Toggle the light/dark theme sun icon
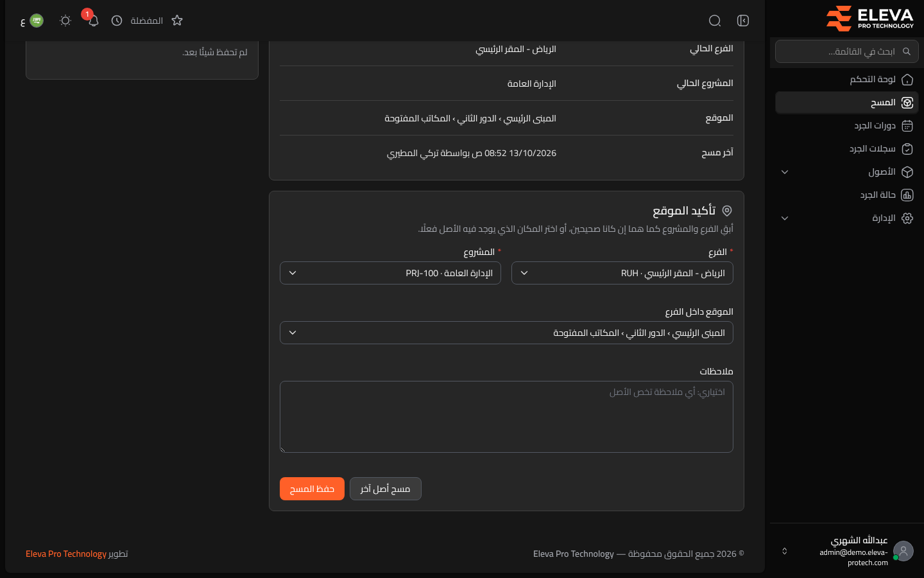 65,21
